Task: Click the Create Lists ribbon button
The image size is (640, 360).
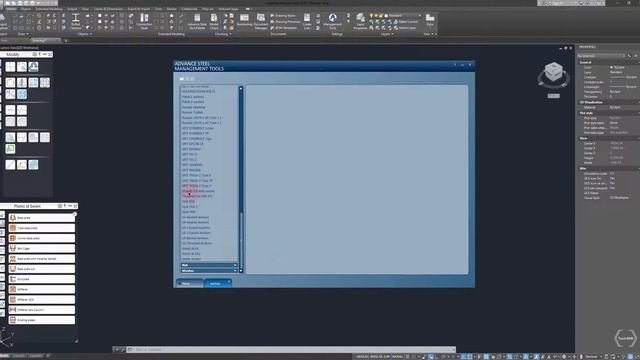Action: 307,21
